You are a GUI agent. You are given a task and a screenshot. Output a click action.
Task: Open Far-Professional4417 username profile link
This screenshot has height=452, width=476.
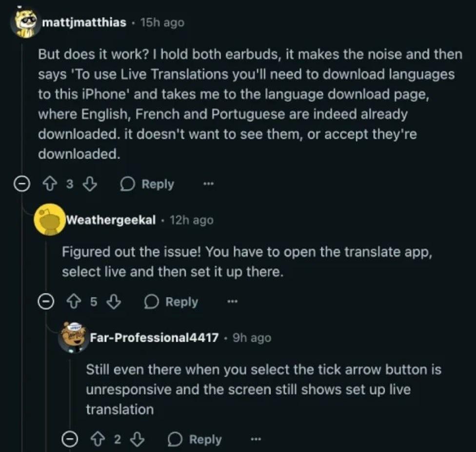154,338
